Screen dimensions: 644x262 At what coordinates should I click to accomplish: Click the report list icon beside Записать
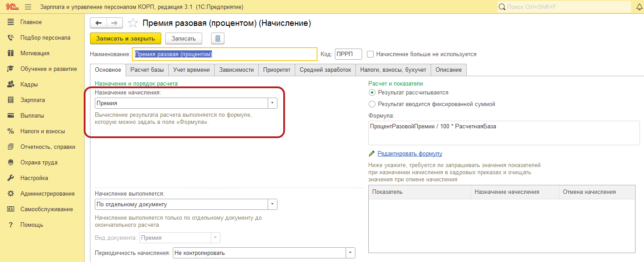[x=217, y=39]
